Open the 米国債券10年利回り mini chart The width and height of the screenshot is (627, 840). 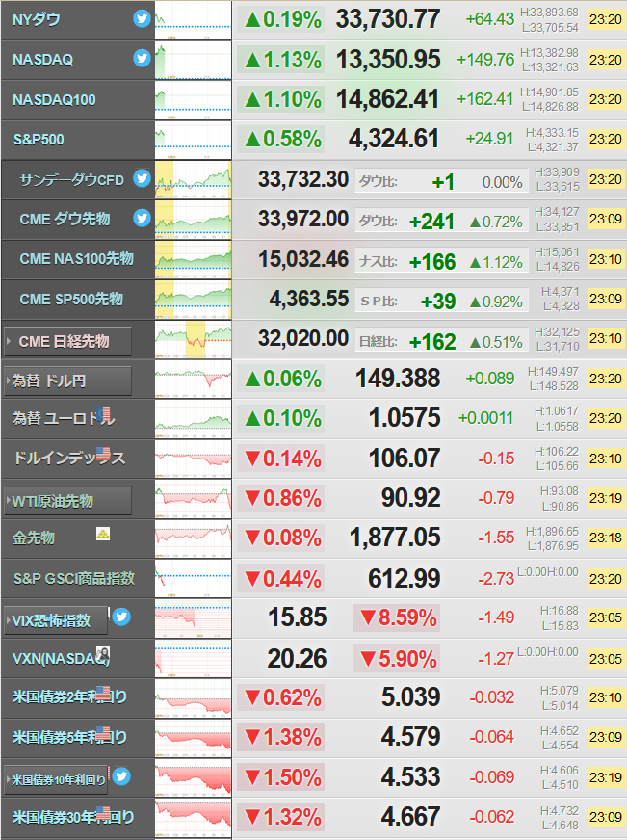(194, 777)
